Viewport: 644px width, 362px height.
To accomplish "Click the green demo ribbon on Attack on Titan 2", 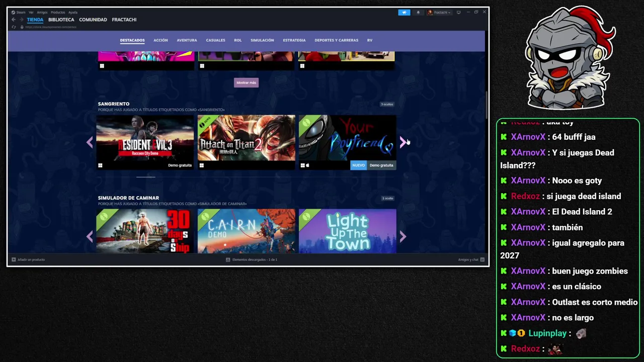I will pos(205,123).
